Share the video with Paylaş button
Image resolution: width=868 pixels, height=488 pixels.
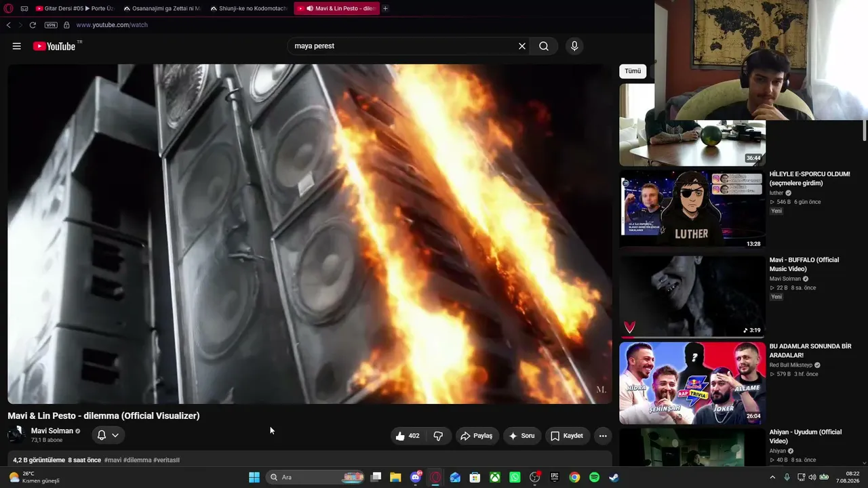[477, 436]
